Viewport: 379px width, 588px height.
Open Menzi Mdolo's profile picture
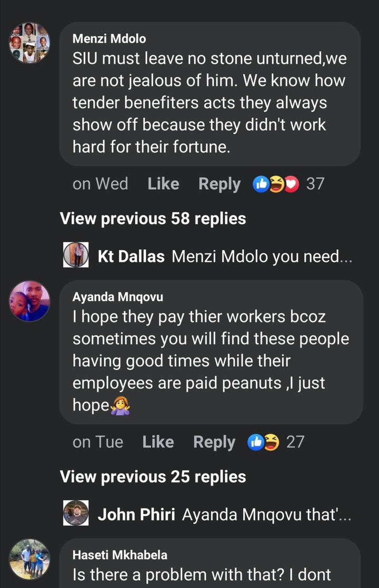pyautogui.click(x=29, y=42)
